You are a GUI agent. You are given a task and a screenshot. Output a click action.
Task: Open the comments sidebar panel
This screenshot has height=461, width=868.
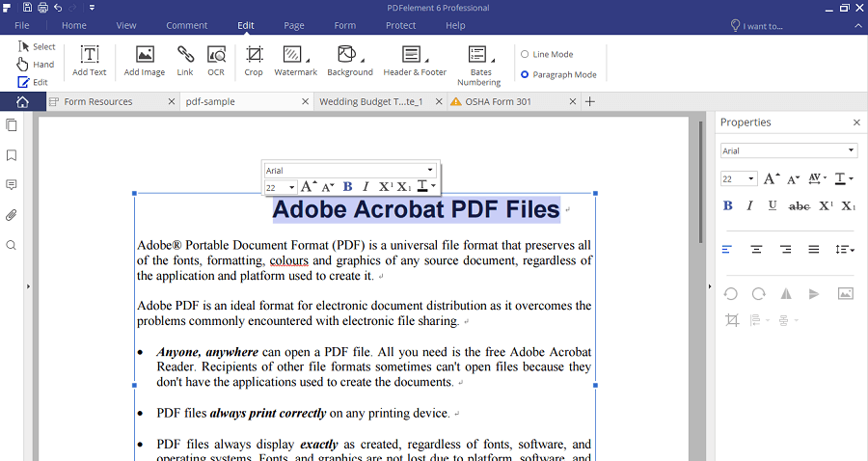click(x=11, y=185)
